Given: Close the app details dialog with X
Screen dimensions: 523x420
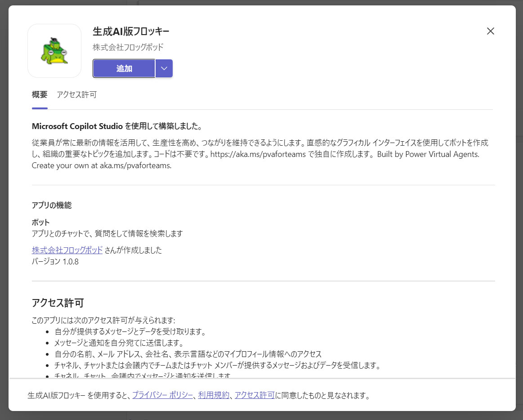Looking at the screenshot, I should [x=490, y=31].
